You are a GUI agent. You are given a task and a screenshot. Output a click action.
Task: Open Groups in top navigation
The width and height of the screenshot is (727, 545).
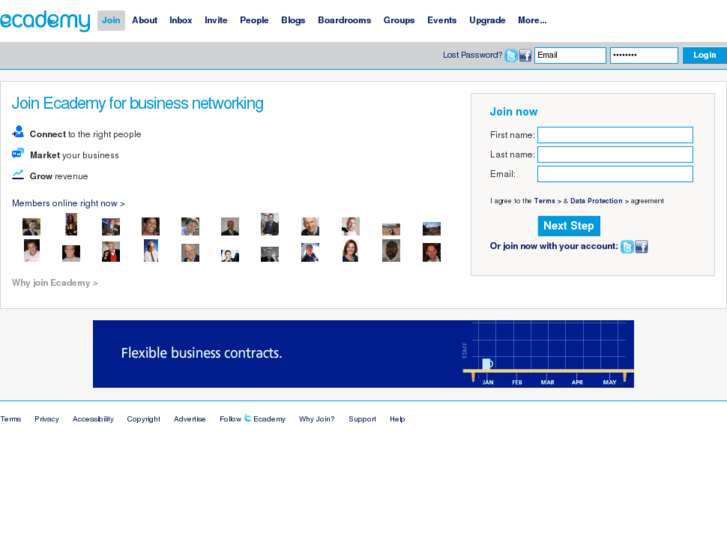pos(399,20)
